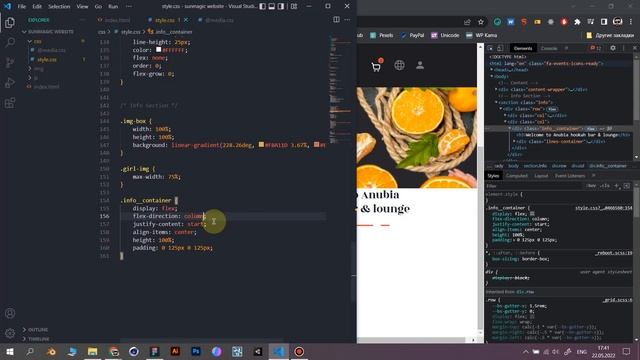Image resolution: width=640 pixels, height=360 pixels.
Task: Open the PayPal bookmark
Action: coord(412,36)
